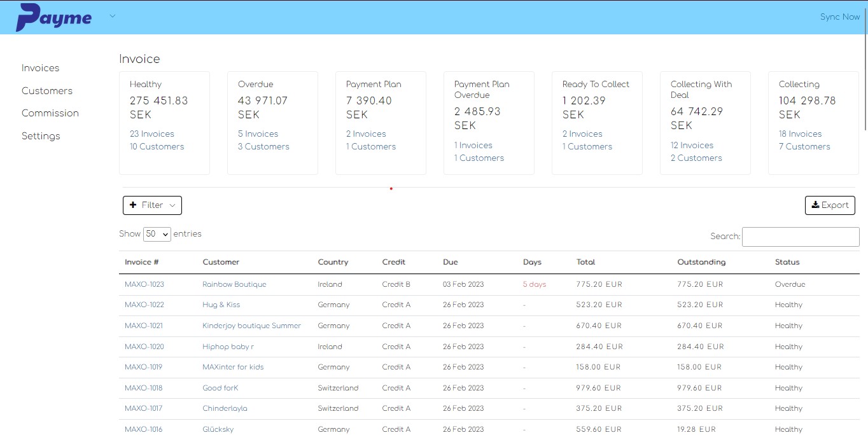View 3 Customers under Overdue card
The image size is (868, 435).
pyautogui.click(x=263, y=147)
